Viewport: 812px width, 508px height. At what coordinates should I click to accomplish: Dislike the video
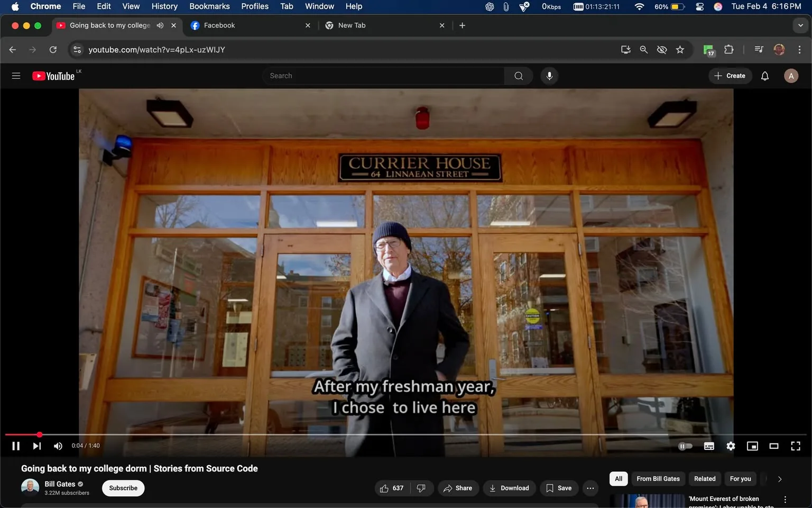tap(421, 488)
